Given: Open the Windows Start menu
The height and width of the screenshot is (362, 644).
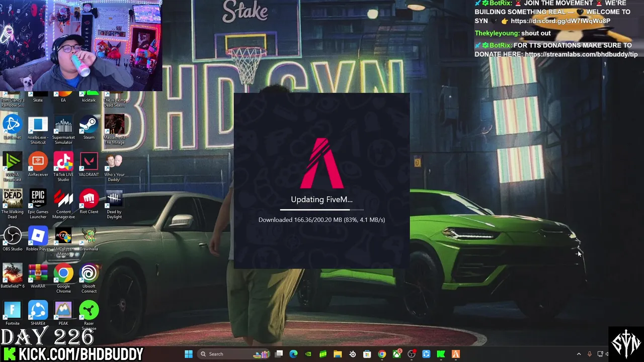Looking at the screenshot, I should coord(189,354).
